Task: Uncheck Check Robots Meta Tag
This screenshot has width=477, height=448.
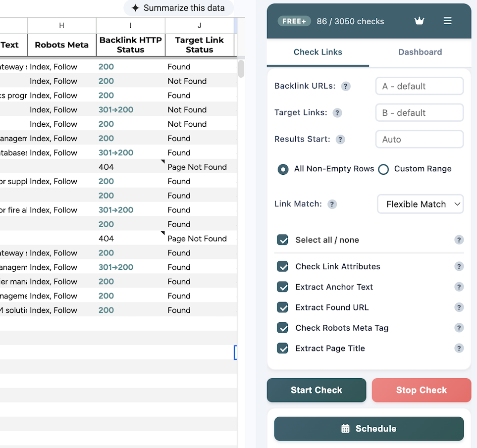Action: coord(283,328)
